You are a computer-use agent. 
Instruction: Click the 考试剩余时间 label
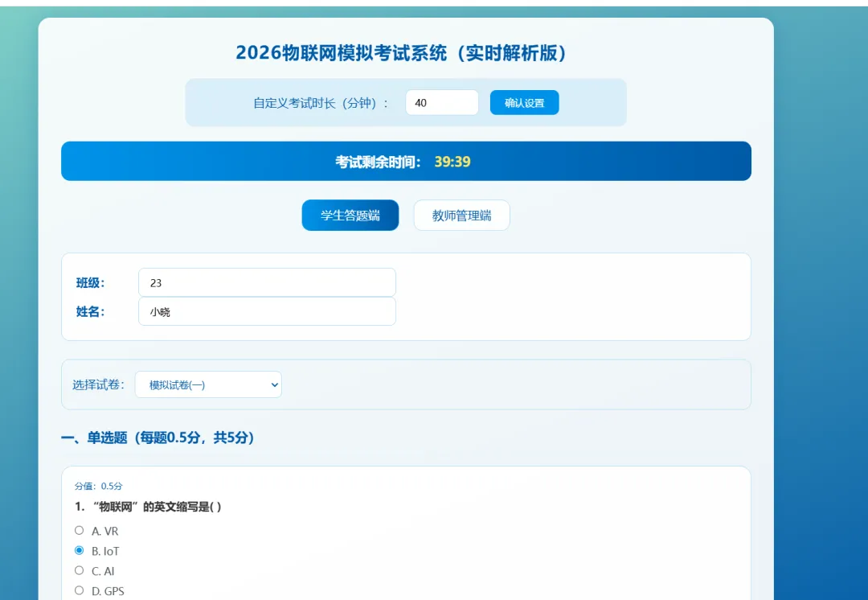pos(378,162)
